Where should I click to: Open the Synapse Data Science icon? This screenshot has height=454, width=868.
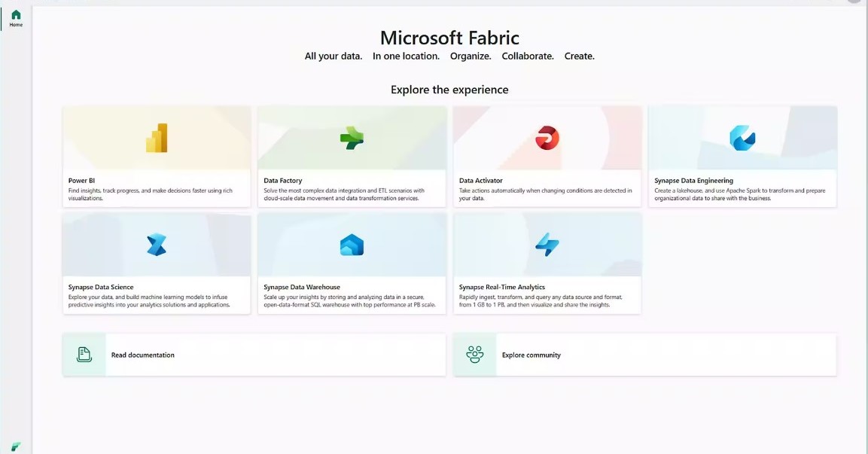pos(157,244)
